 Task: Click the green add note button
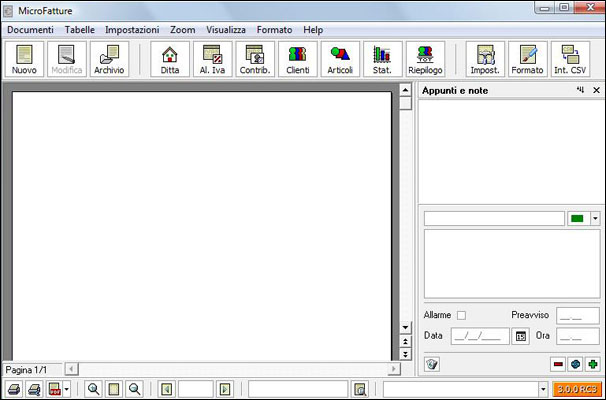594,364
